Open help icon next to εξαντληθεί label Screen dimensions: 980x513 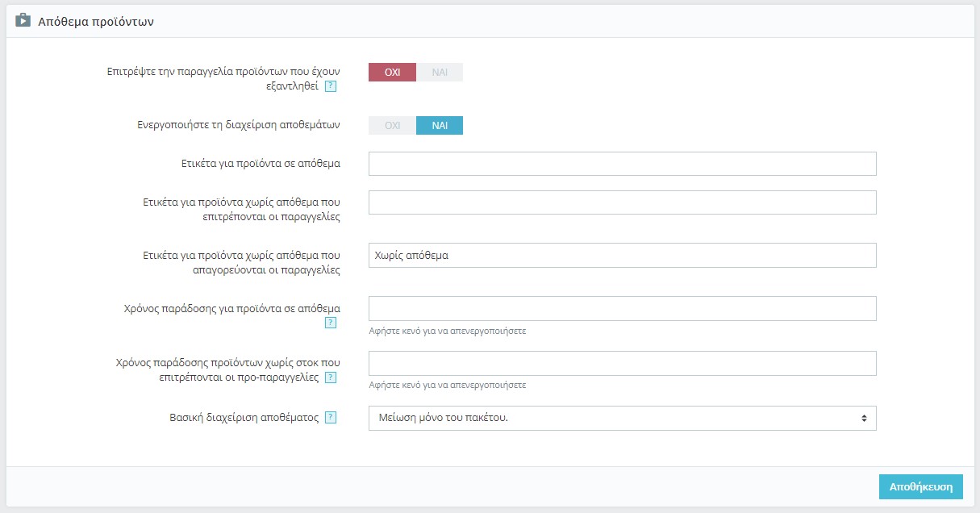tap(331, 86)
